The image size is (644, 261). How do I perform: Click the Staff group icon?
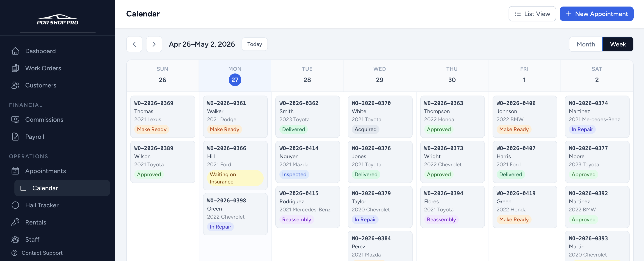(15, 240)
